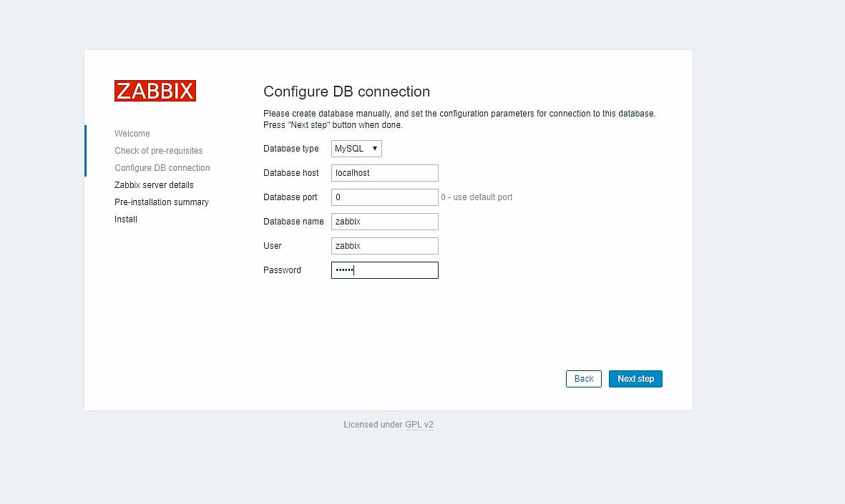The image size is (845, 504).
Task: Select Configure DB connection sidebar step
Action: [162, 168]
